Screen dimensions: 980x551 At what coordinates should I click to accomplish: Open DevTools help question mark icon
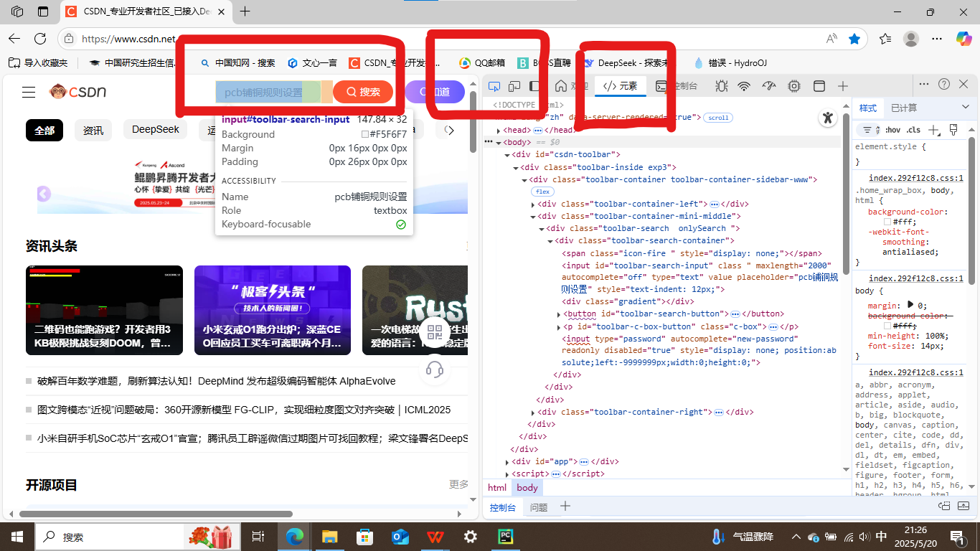click(944, 84)
